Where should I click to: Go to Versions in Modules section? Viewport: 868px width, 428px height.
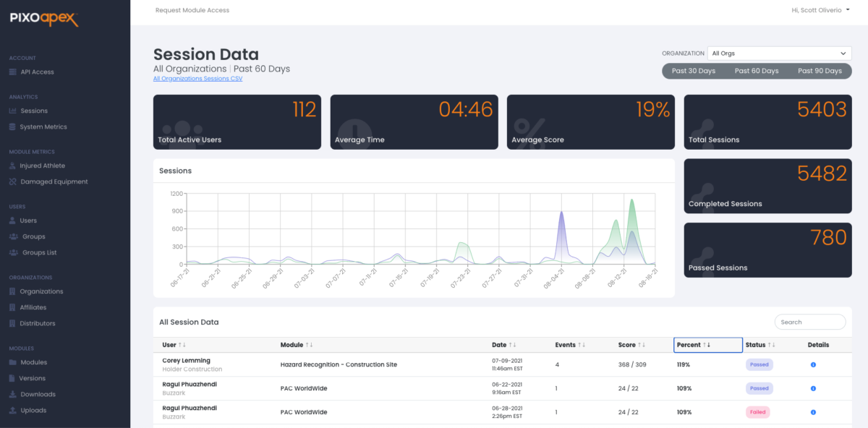[33, 379]
